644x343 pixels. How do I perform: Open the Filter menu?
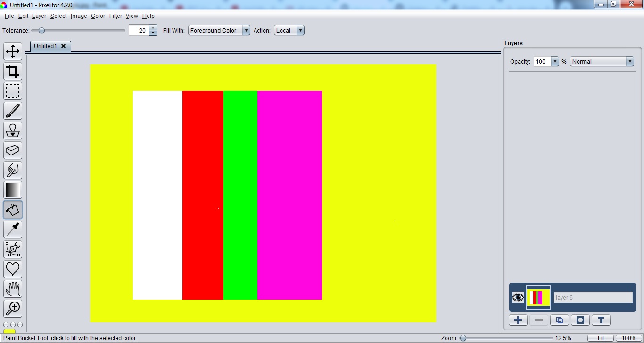click(116, 16)
